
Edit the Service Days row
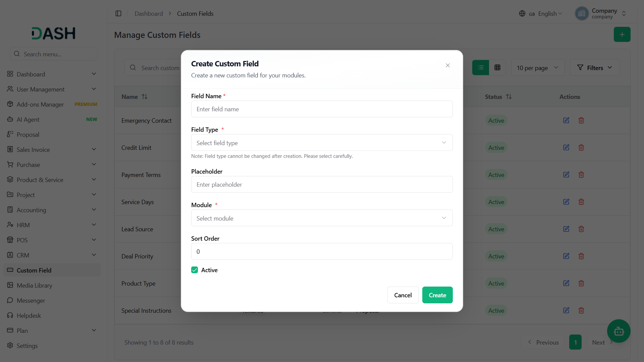point(566,202)
